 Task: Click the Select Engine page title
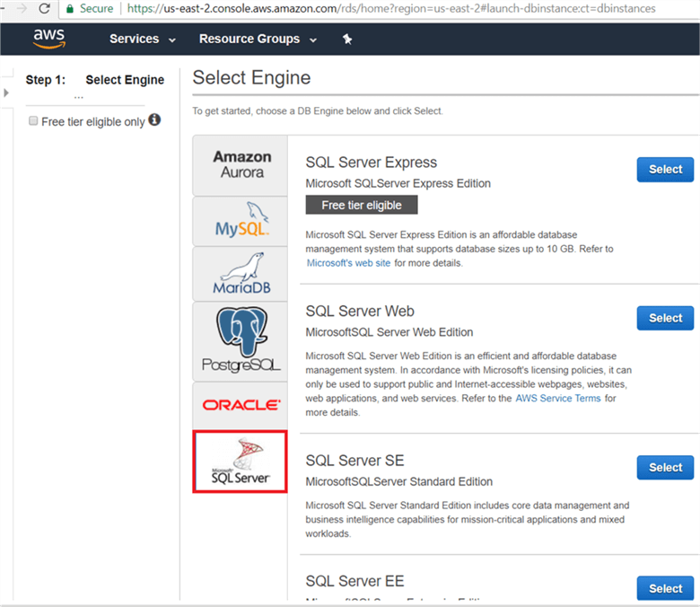251,78
